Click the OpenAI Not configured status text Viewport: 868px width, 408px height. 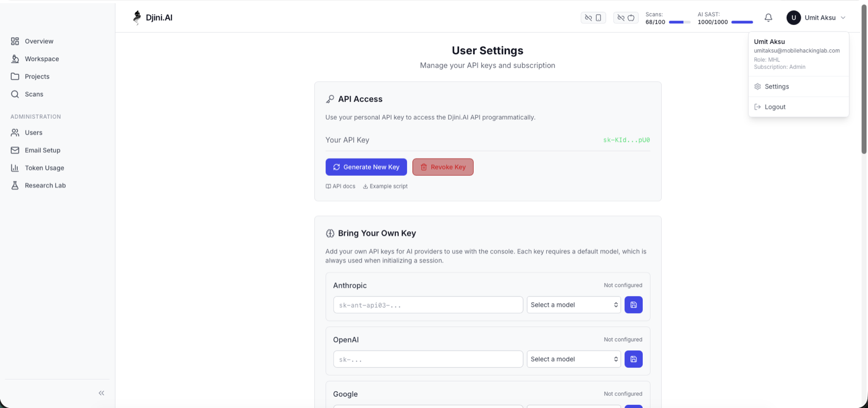pyautogui.click(x=623, y=340)
